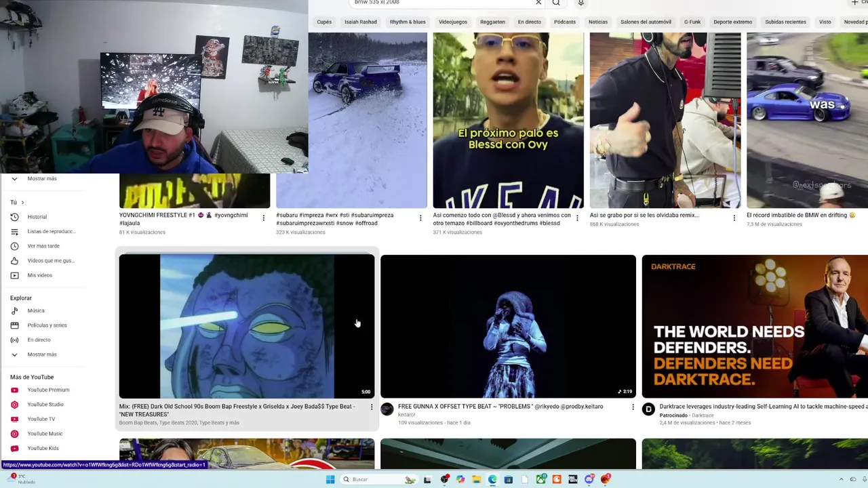Clear the search box with the X icon

coord(538,3)
